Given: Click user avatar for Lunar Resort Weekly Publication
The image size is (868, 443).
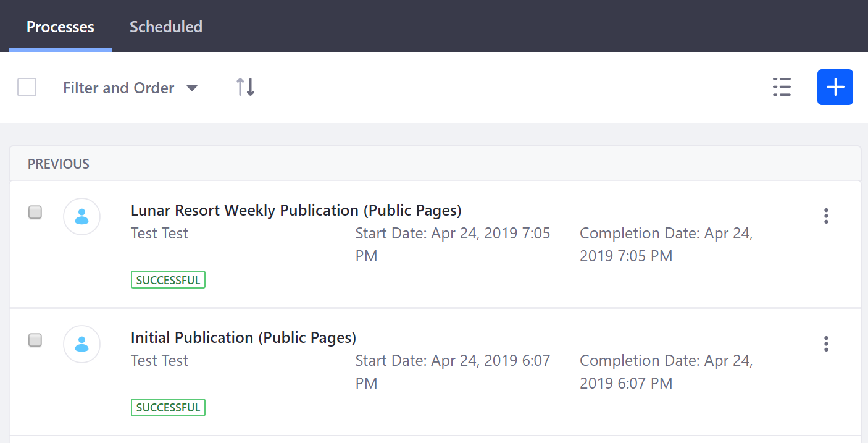Looking at the screenshot, I should point(82,216).
